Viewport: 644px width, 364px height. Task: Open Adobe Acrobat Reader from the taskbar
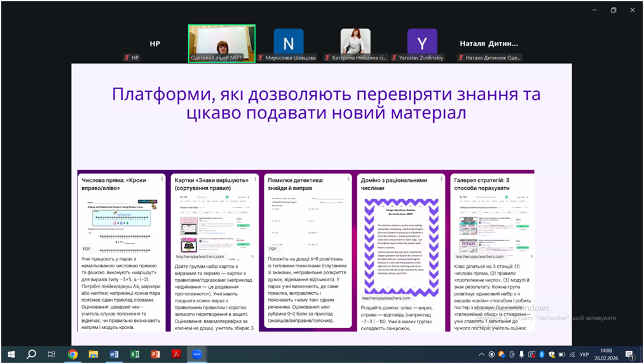point(176,354)
